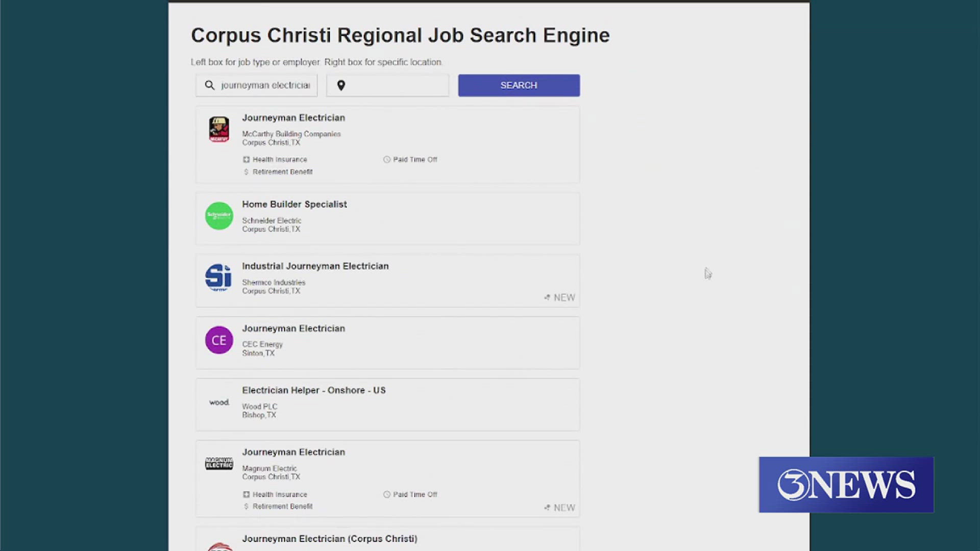Viewport: 980px width, 551px height.
Task: Click the Magnum Electric logo
Action: (218, 463)
